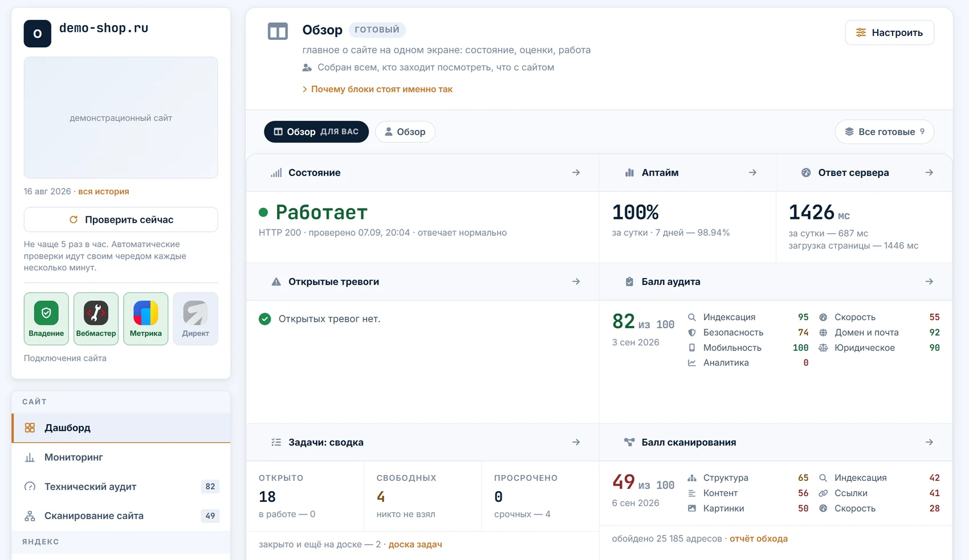The width and height of the screenshot is (969, 560).
Task: Open Балл аудита block arrow
Action: (x=929, y=281)
